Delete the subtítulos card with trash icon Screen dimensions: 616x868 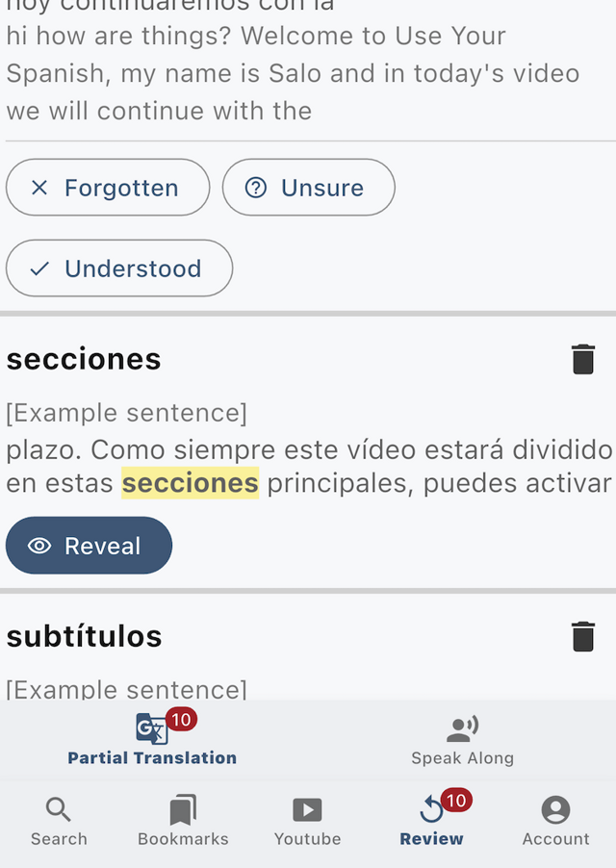click(582, 636)
